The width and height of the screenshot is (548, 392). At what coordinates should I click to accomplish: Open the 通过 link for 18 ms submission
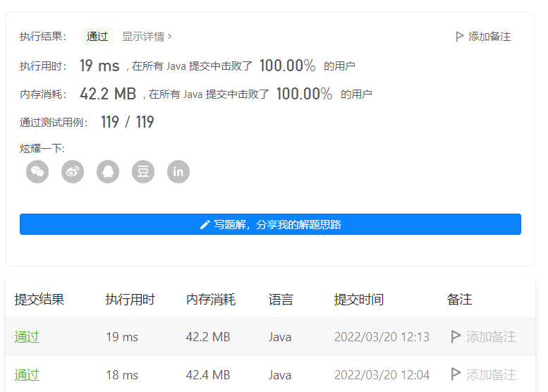27,374
